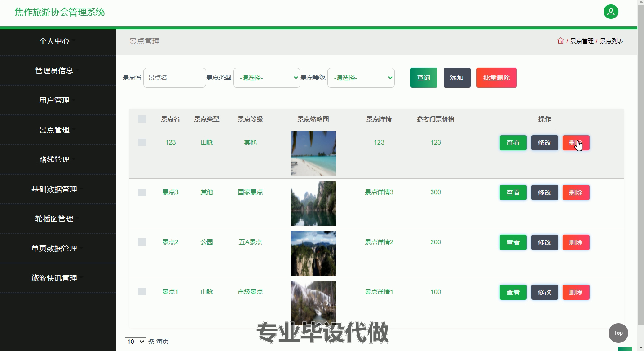644x351 pixels.
Task: Click 删除 for row 景点2
Action: [x=576, y=242]
